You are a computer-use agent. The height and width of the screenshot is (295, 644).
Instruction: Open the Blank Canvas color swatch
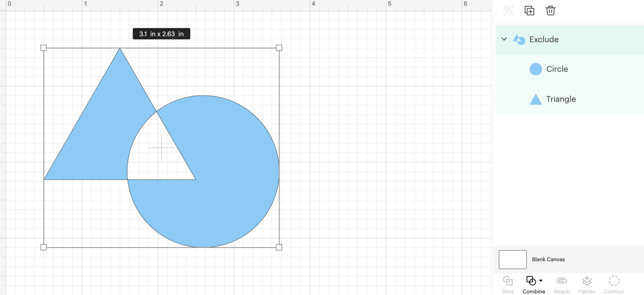pyautogui.click(x=512, y=259)
